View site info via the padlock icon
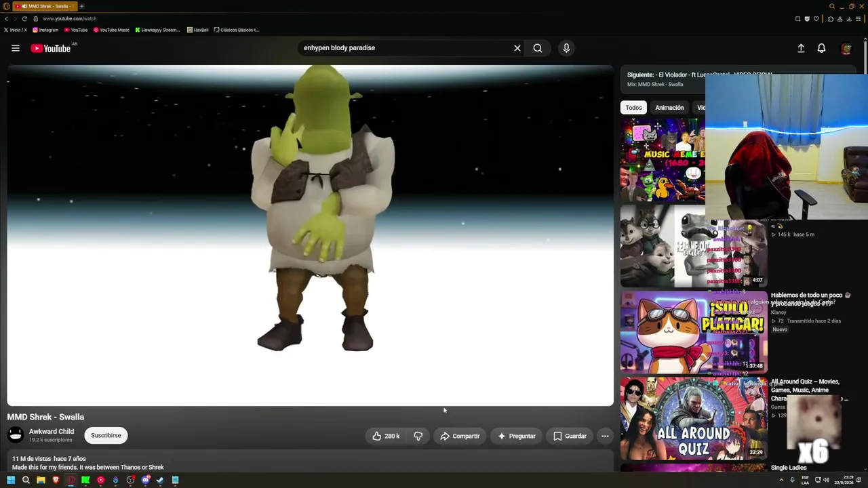 [35, 19]
